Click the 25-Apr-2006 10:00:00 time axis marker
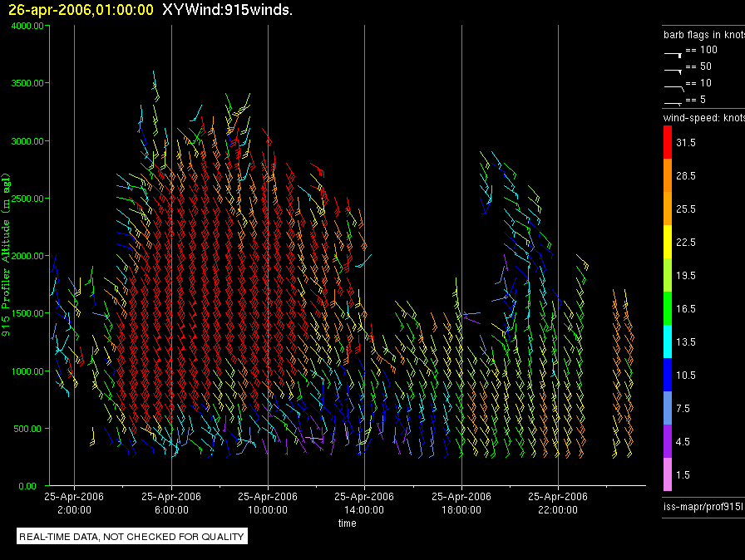The image size is (745, 560). [x=267, y=503]
